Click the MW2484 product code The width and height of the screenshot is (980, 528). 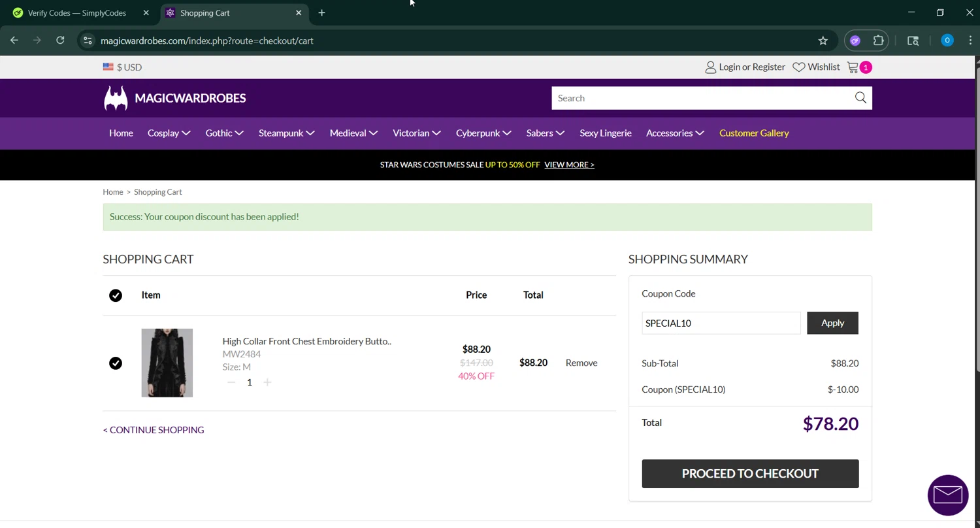coord(242,354)
